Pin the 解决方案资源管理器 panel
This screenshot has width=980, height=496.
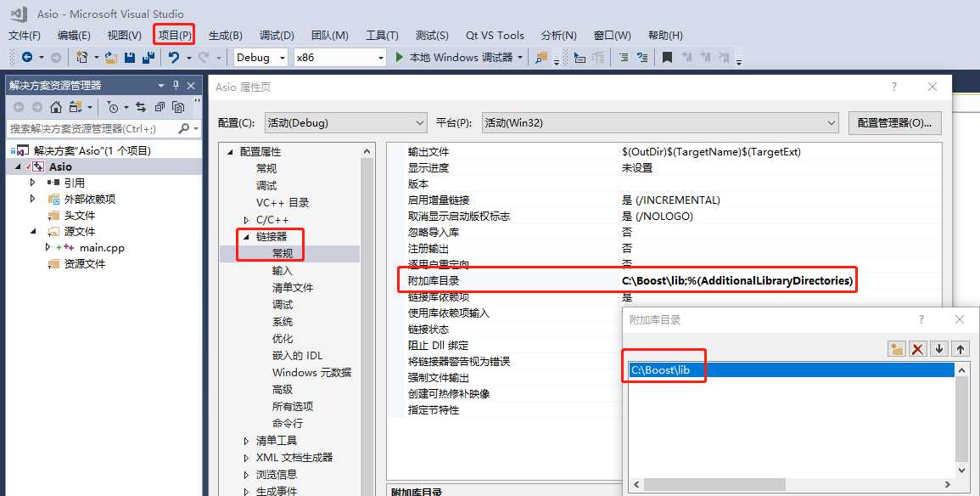(176, 86)
